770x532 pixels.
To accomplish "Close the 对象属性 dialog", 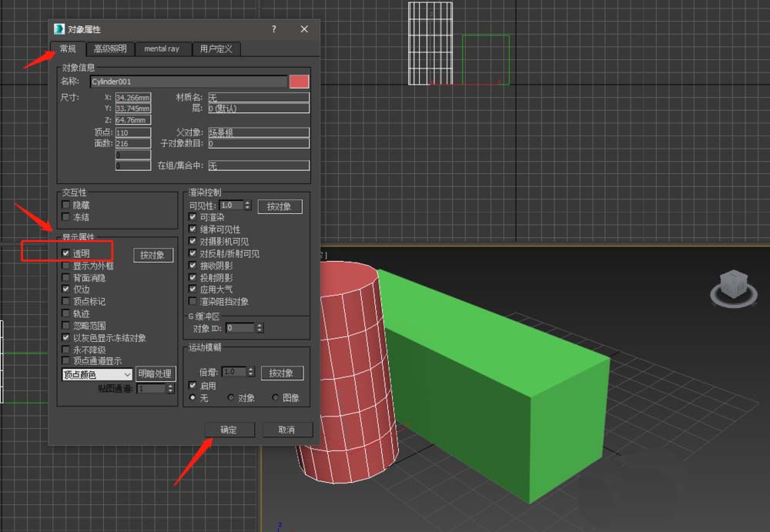I will [304, 29].
